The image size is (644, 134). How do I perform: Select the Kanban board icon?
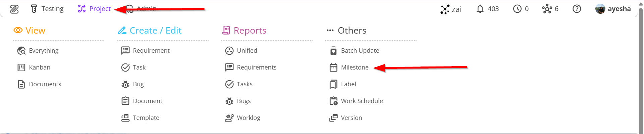tap(21, 68)
